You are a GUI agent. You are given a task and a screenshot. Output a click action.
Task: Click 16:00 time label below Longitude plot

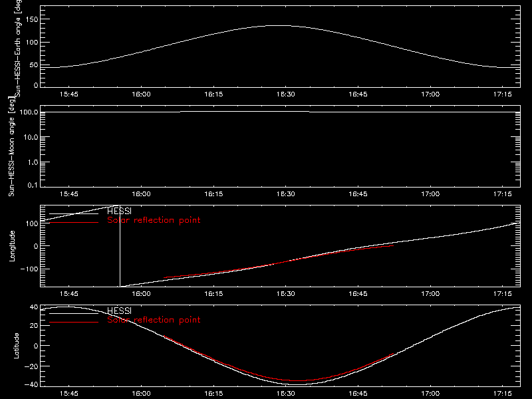141,294
